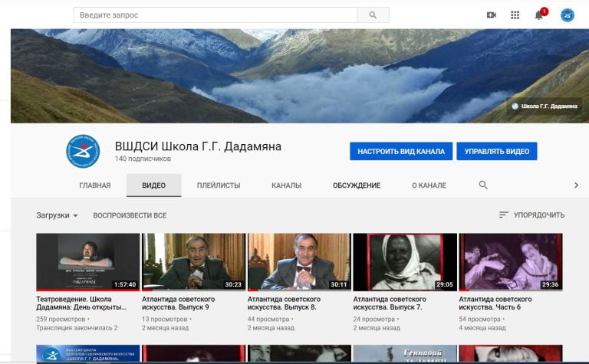Select the Видео tab
This screenshot has width=589, height=364.
tap(153, 185)
